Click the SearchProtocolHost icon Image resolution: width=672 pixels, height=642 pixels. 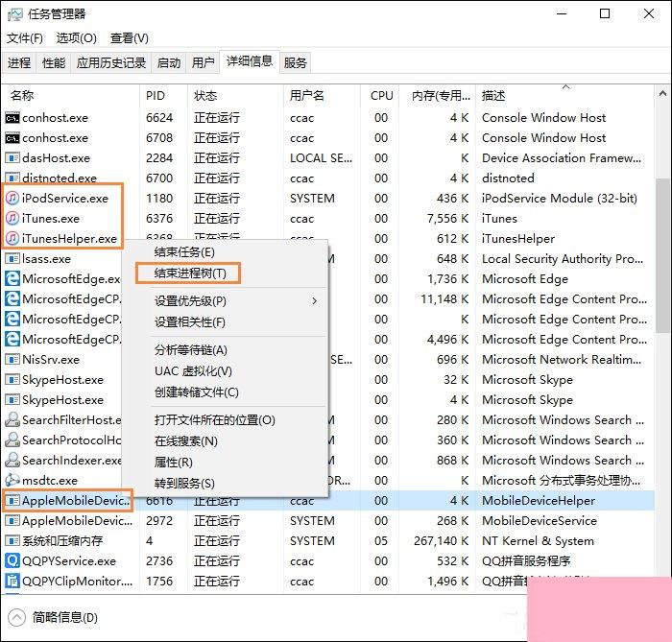12,440
